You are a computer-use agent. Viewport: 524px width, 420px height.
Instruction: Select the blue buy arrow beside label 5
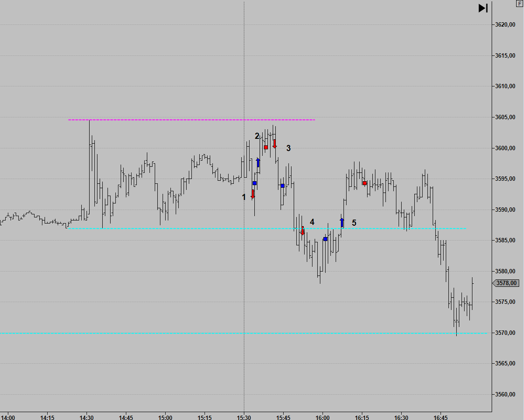[342, 222]
